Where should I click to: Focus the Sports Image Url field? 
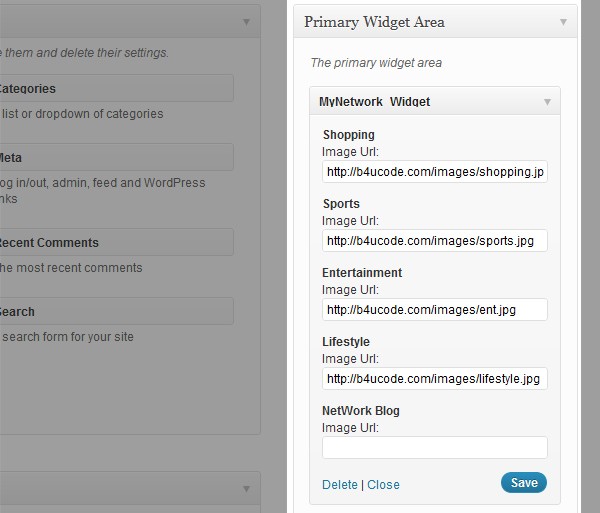click(x=435, y=241)
